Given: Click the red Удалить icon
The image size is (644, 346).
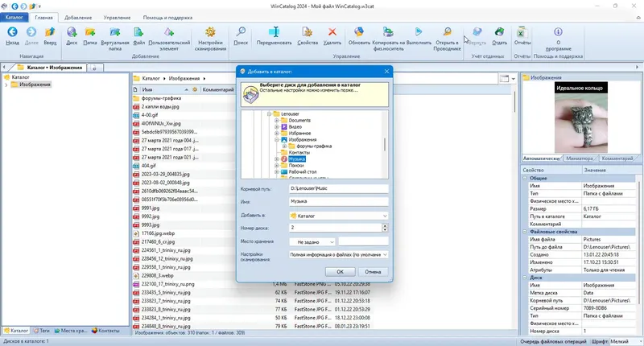Looking at the screenshot, I should point(332,32).
